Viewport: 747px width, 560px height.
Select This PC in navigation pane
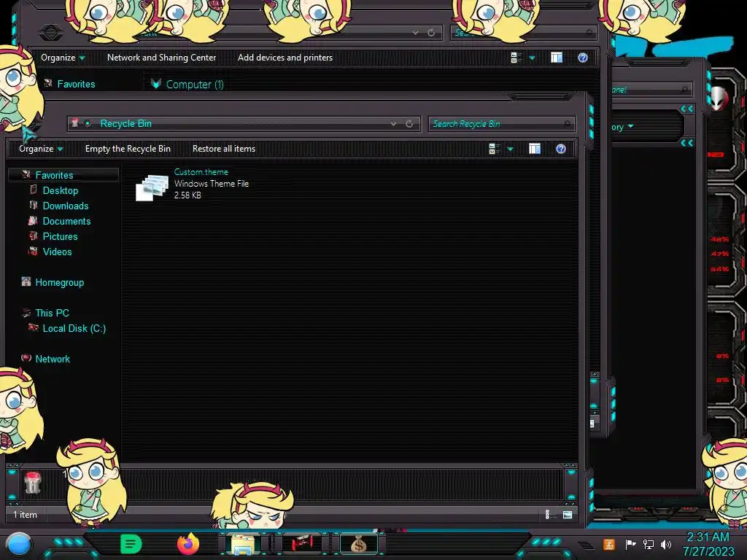click(52, 313)
